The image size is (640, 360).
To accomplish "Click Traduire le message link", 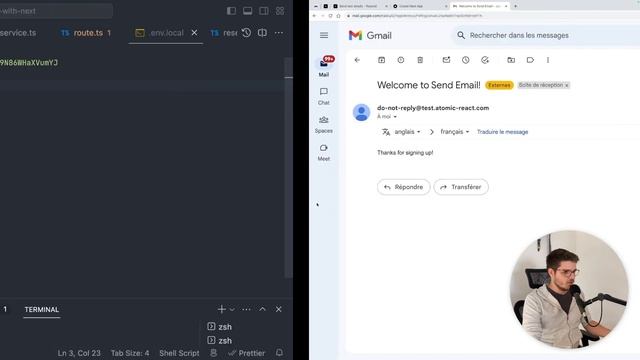I will point(502,132).
